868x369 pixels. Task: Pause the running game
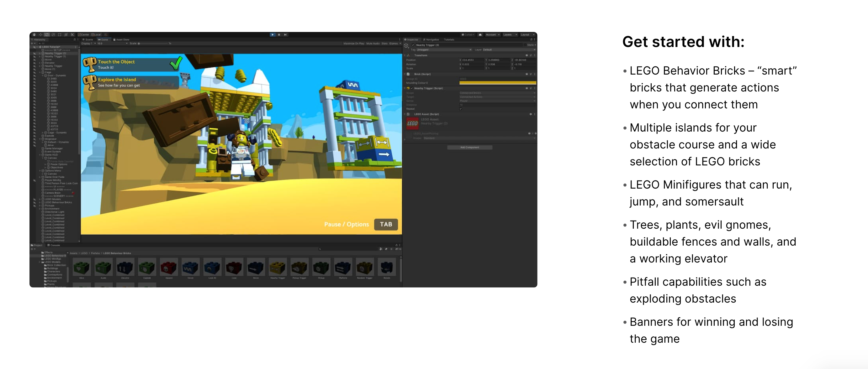(x=279, y=34)
